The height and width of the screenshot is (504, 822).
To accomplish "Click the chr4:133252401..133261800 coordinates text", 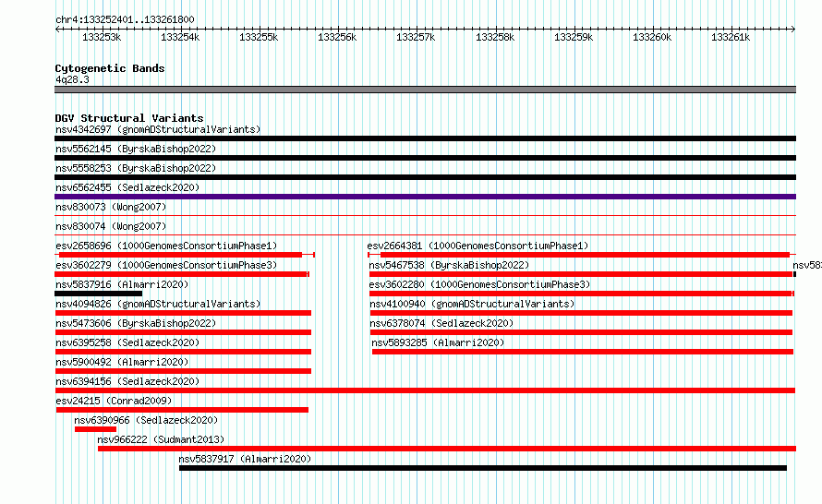I will 125,19.
